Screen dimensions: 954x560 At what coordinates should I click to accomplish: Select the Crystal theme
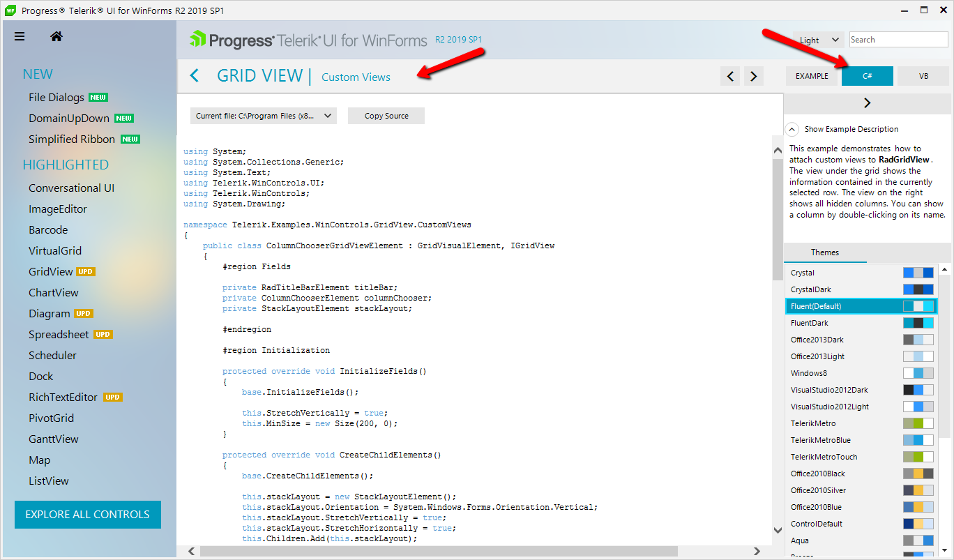tap(862, 273)
